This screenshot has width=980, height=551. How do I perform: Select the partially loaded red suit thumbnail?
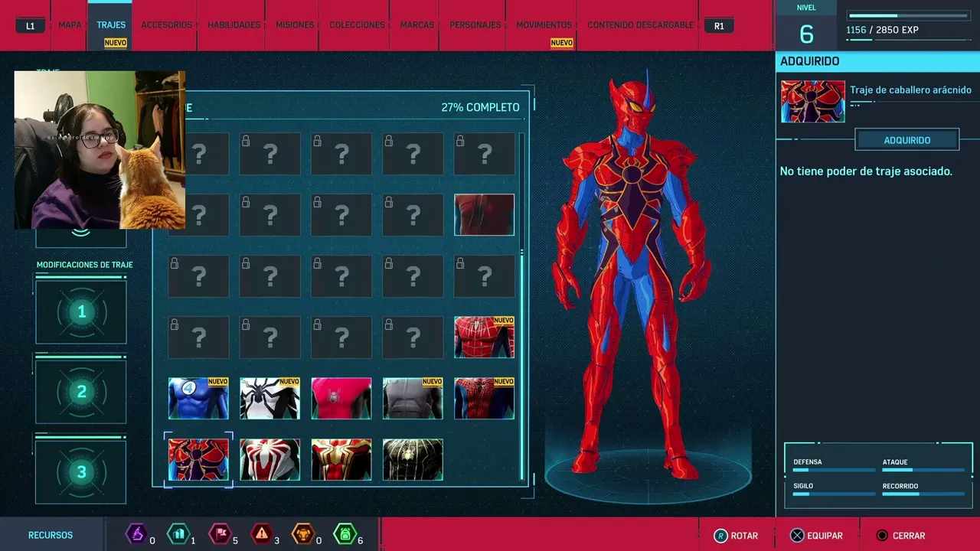(484, 214)
